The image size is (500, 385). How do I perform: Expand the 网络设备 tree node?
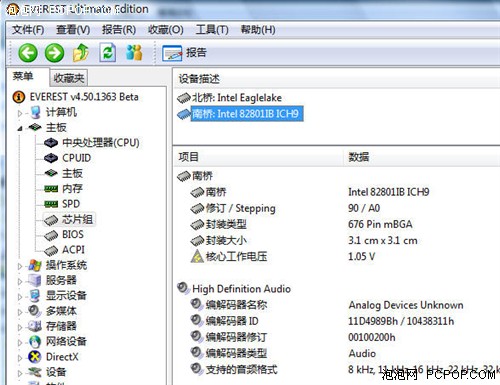point(20,342)
